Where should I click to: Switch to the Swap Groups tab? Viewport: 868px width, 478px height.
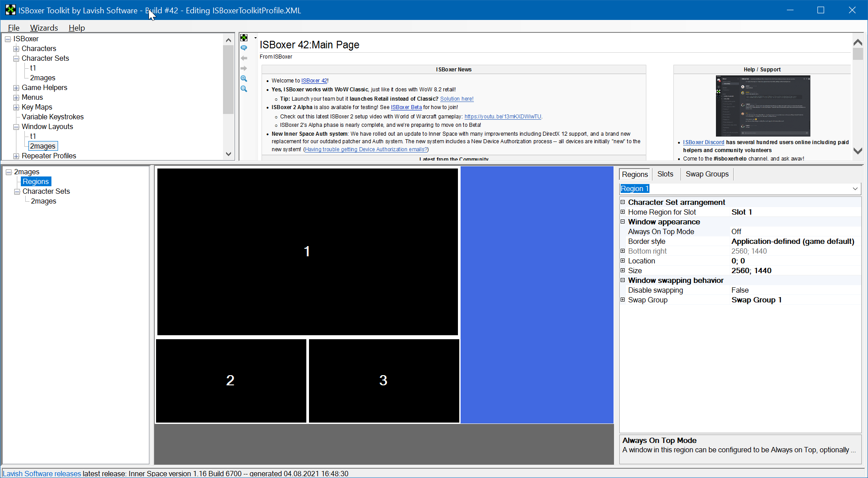pos(707,174)
